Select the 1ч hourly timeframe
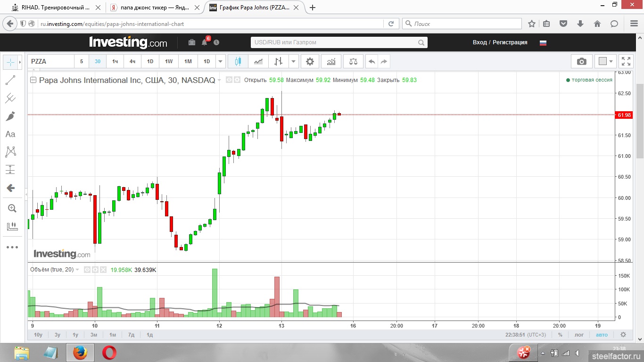The image size is (644, 362). point(115,61)
